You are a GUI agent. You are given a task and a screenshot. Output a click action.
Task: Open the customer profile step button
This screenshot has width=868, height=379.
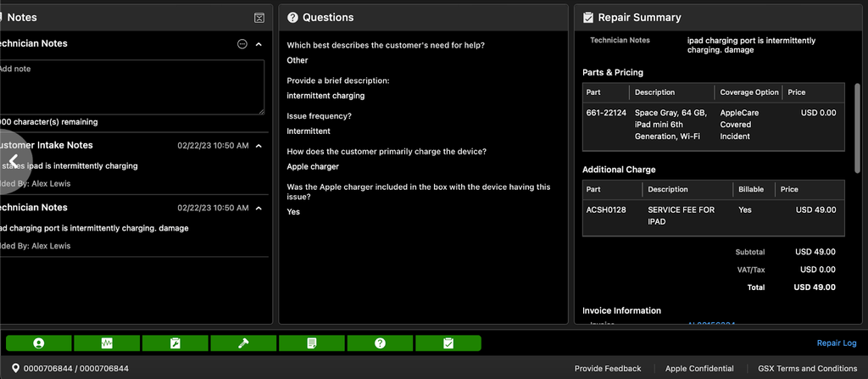pos(39,343)
